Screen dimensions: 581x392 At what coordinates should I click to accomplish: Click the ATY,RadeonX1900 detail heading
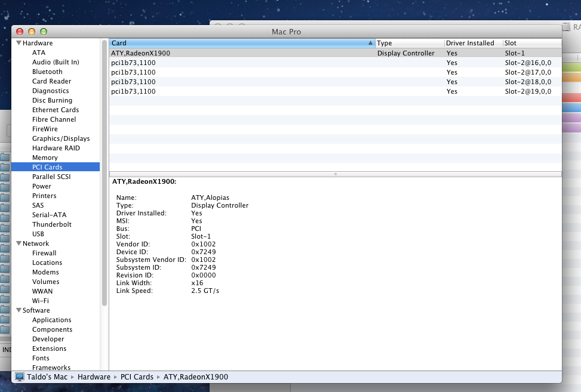pos(144,181)
